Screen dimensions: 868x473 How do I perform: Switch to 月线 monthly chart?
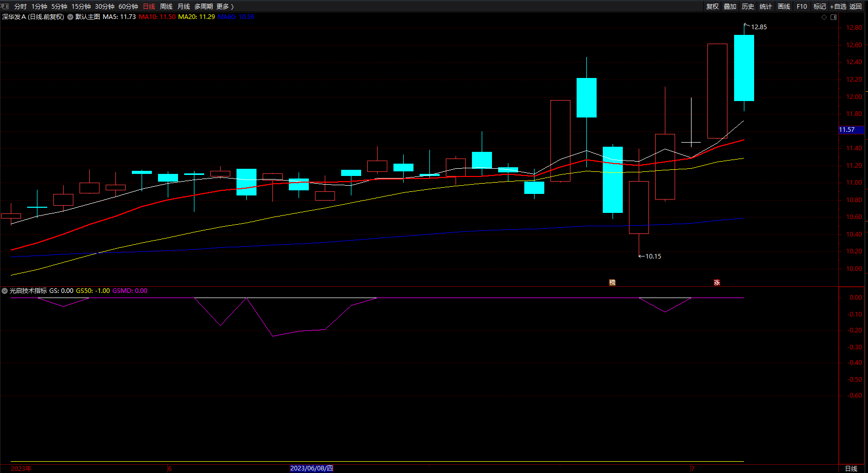point(184,7)
